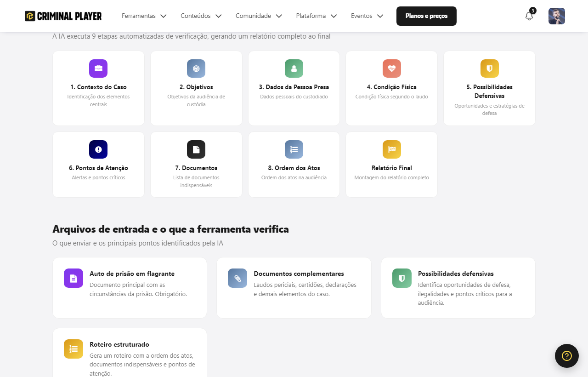Expand the Conteúdos chevron
The image size is (588, 377).
pyautogui.click(x=219, y=16)
